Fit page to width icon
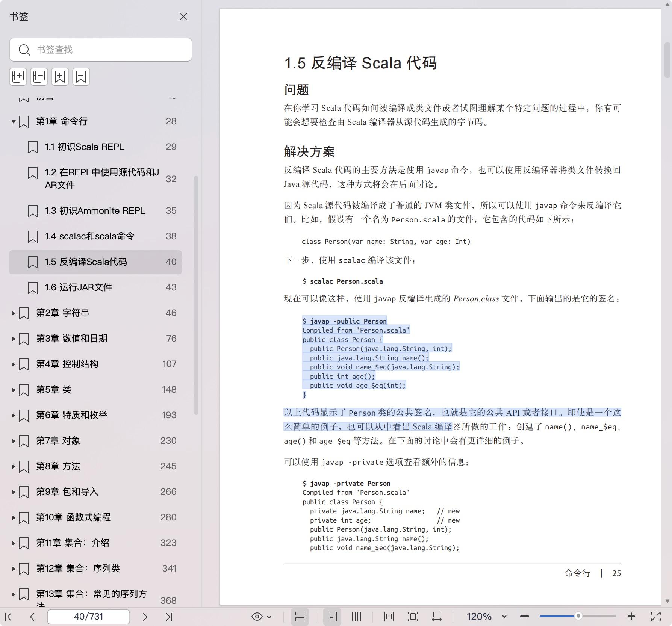 [437, 617]
